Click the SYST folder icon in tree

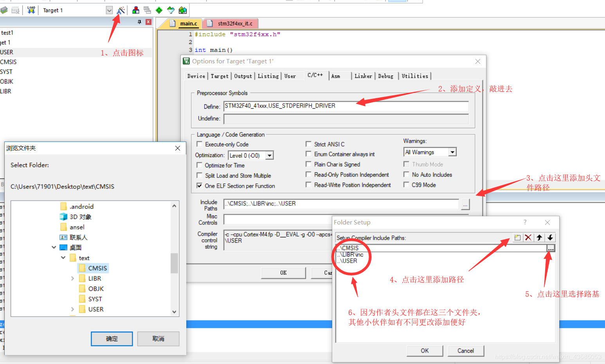[82, 299]
